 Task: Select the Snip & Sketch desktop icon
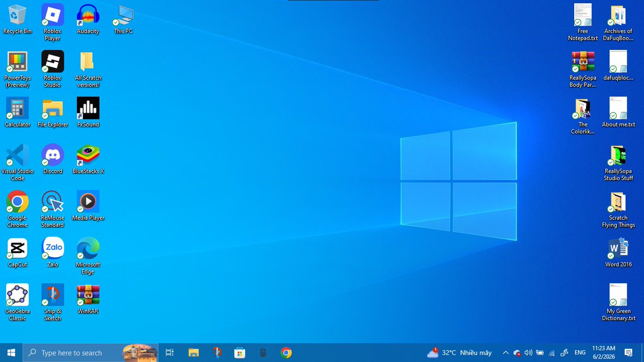(x=53, y=302)
